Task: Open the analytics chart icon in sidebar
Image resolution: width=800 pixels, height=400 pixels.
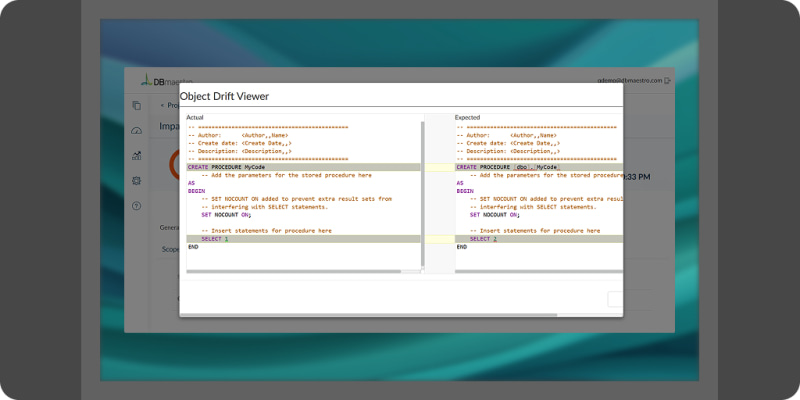Action: [x=136, y=156]
